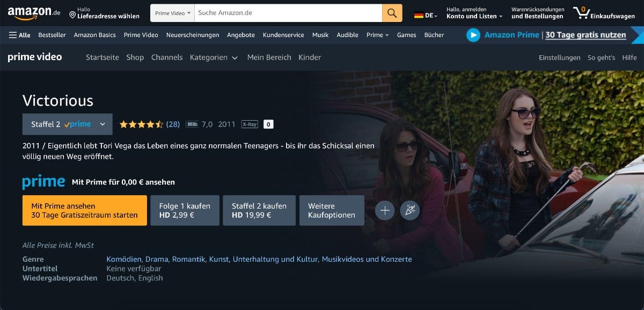
Task: Click the Victorious title heading
Action: coord(58,100)
